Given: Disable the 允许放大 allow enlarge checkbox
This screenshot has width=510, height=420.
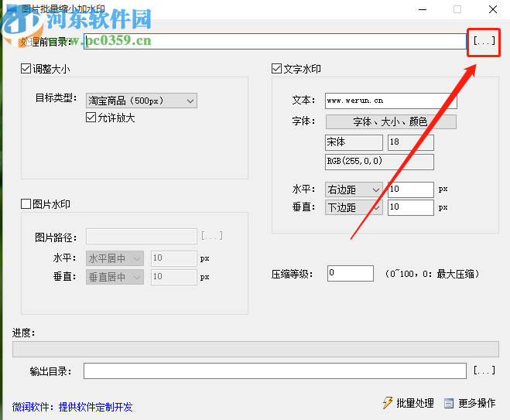Looking at the screenshot, I should pos(91,117).
